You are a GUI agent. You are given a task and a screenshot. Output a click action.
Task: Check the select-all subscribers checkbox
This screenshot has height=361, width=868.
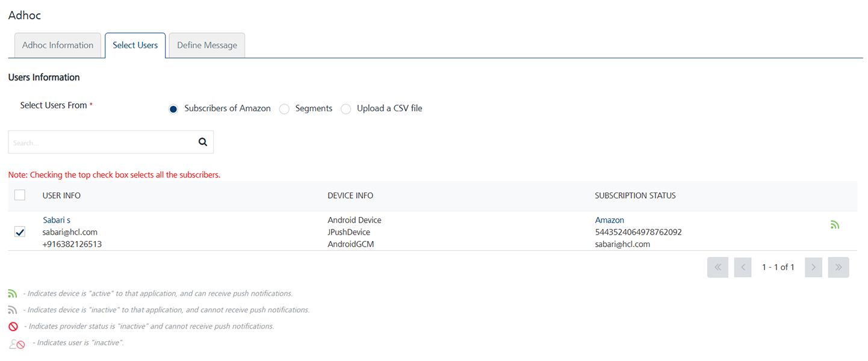[x=20, y=195]
